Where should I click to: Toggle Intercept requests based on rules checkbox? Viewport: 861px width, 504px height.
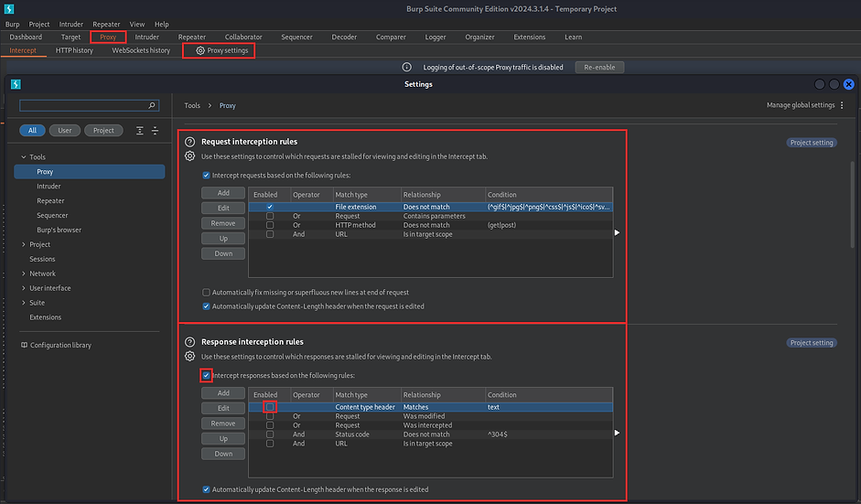[x=206, y=175]
